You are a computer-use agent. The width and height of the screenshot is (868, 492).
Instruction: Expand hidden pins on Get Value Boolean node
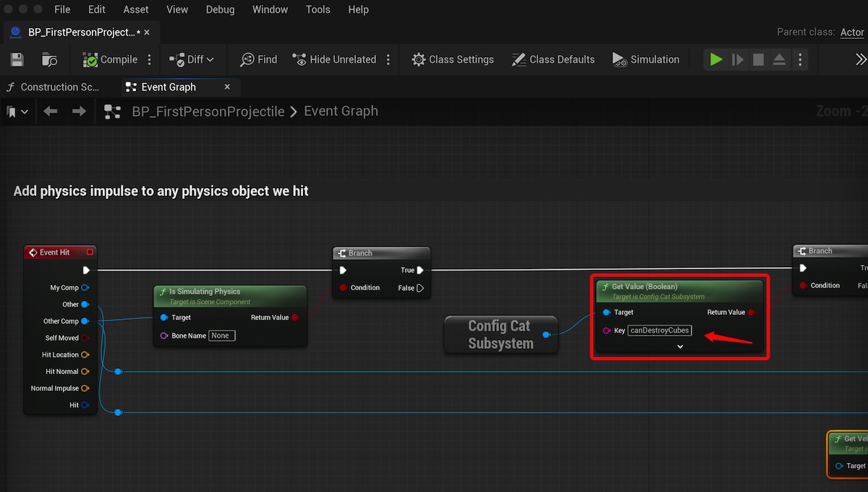[679, 346]
